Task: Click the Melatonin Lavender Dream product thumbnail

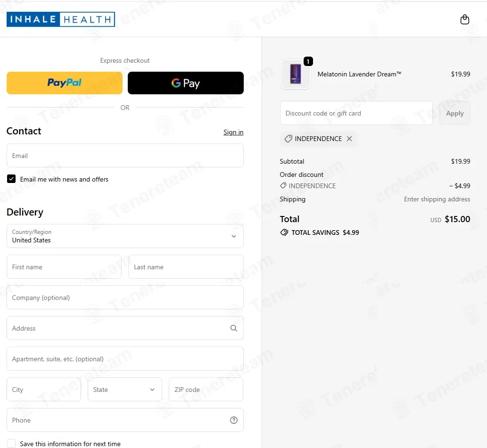Action: 296,74
